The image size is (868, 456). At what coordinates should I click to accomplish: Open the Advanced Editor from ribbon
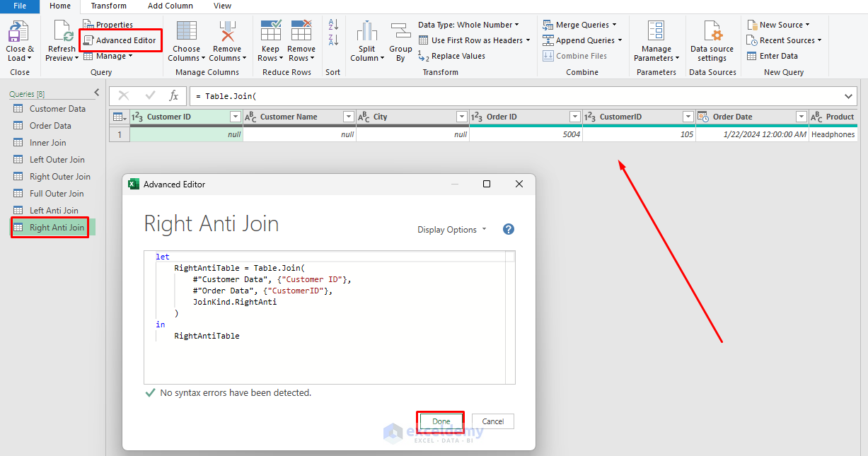pos(120,40)
